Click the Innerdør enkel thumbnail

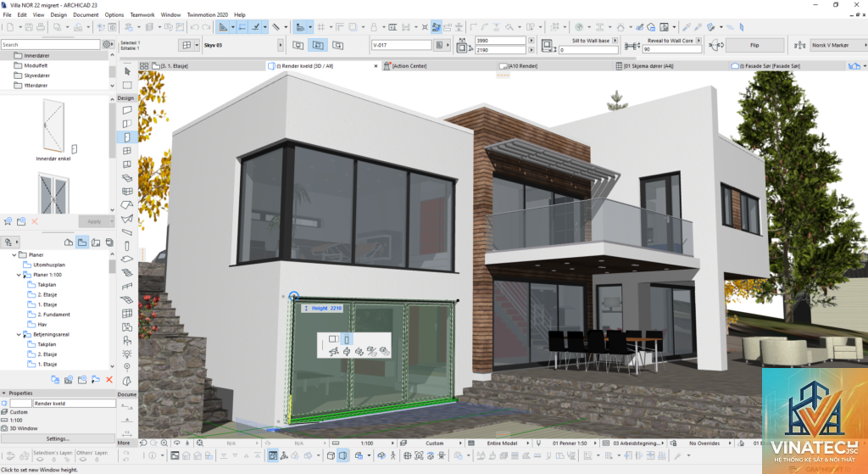[53, 127]
